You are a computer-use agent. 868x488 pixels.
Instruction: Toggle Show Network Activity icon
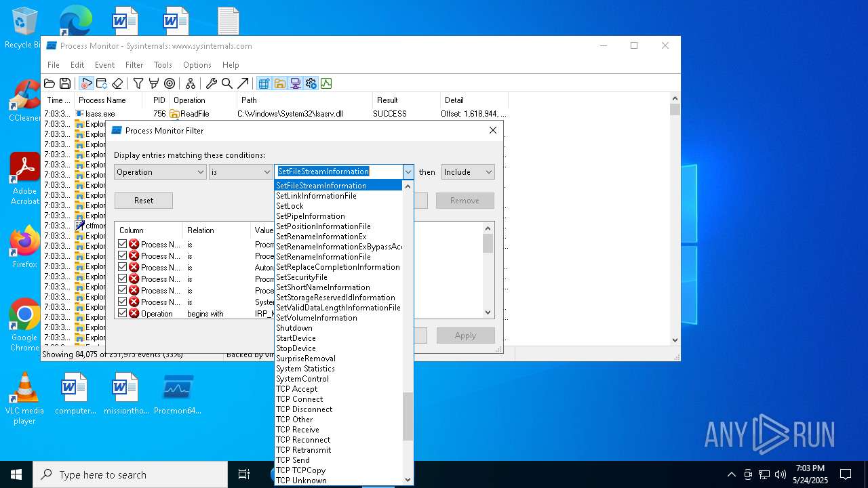295,83
